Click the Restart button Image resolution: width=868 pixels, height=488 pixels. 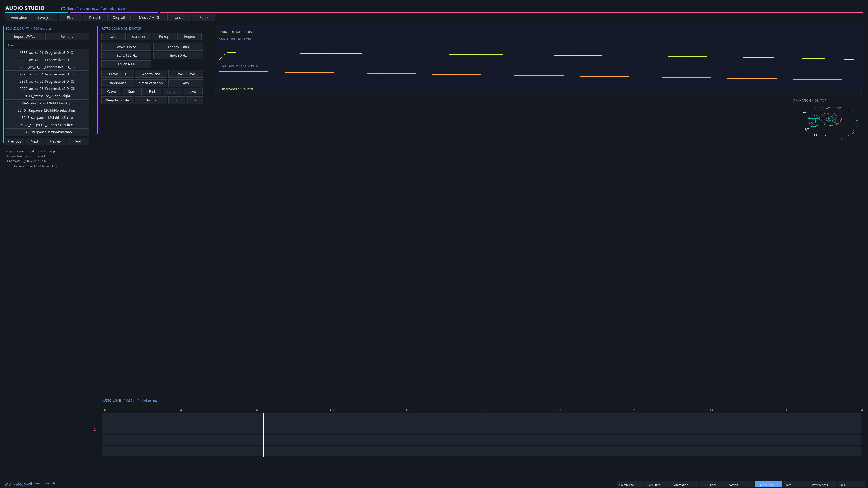[94, 18]
